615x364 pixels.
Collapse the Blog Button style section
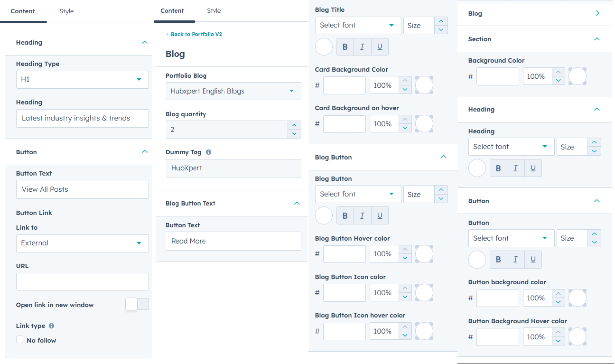point(444,157)
